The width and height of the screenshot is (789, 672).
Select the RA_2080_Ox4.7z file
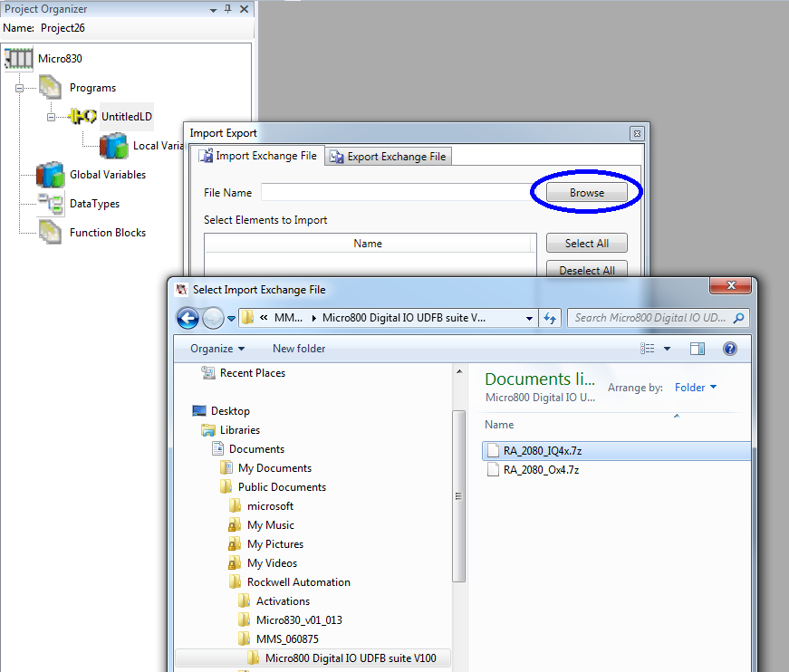click(541, 470)
